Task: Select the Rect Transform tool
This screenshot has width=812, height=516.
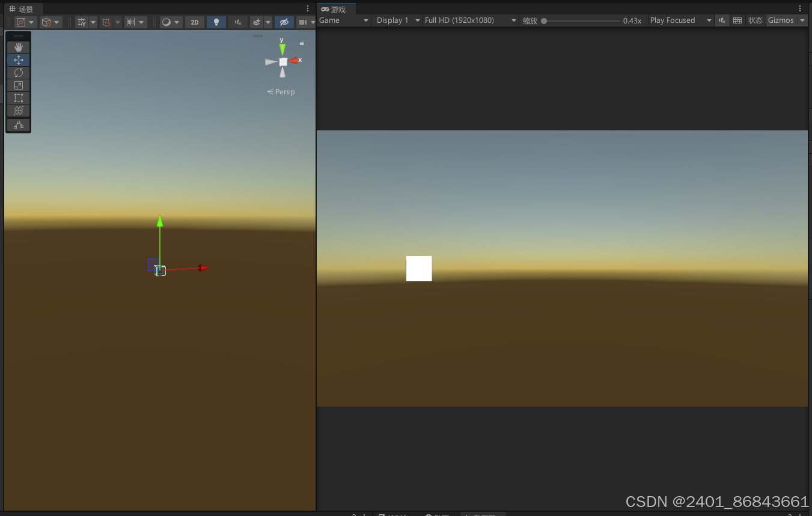Action: 18,97
